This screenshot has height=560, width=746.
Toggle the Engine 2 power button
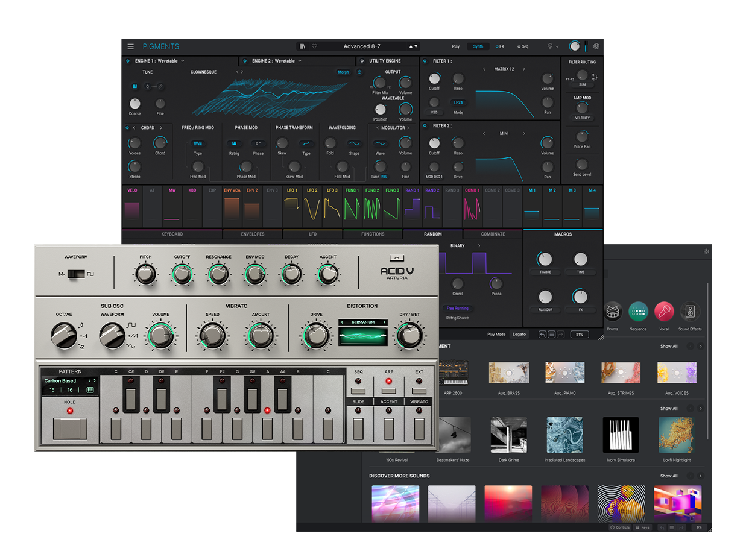[245, 61]
